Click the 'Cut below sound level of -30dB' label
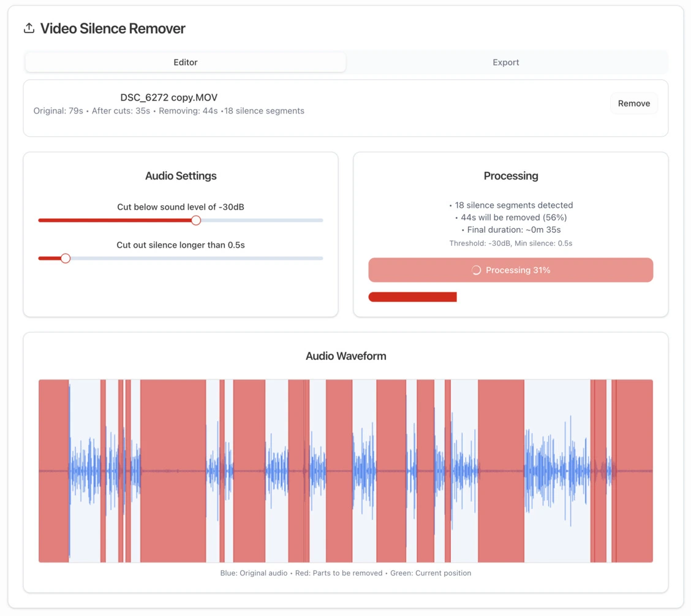Viewport: 691px width, 616px height. tap(181, 207)
